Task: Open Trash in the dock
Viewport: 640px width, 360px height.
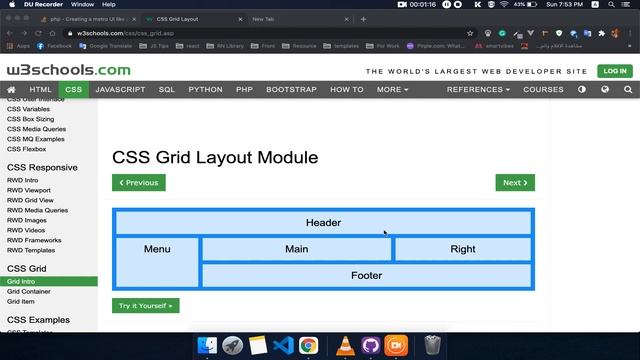Action: [432, 346]
